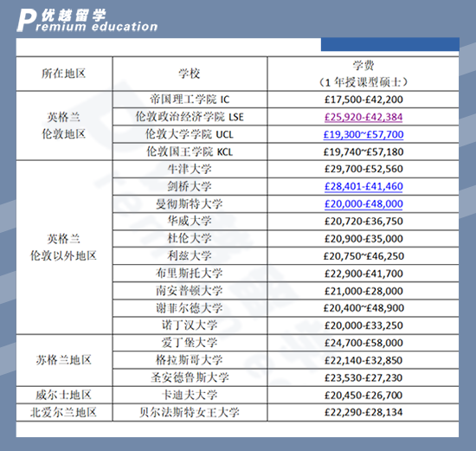Select the 所在地区 column header
This screenshot has width=476, height=451.
(x=64, y=74)
